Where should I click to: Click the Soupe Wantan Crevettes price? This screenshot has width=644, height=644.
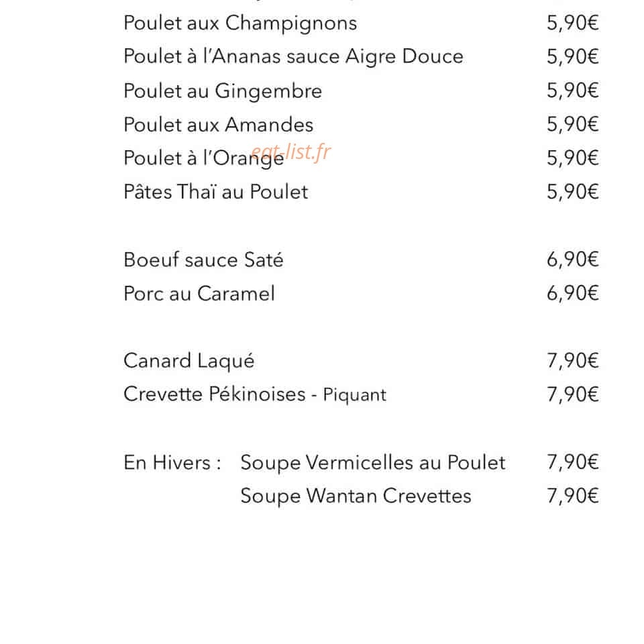[572, 496]
